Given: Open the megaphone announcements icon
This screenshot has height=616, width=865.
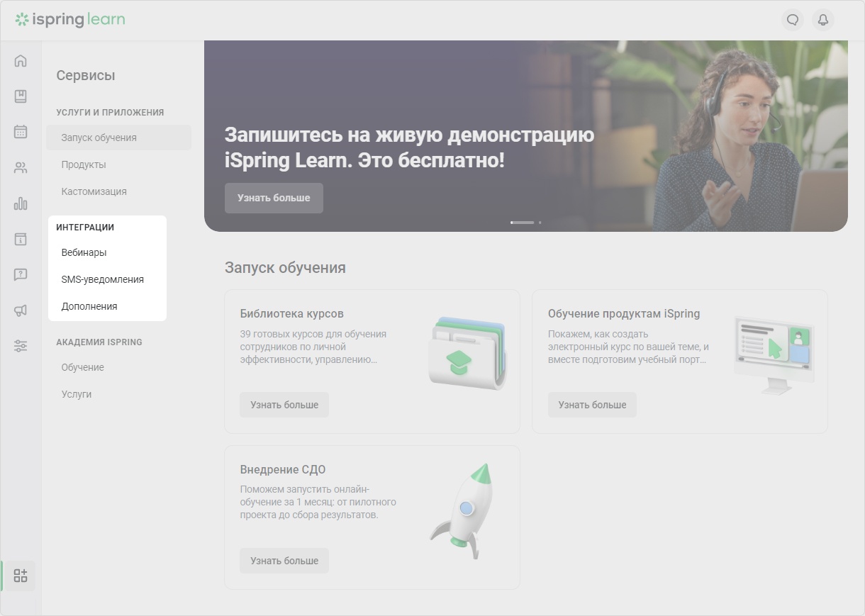Looking at the screenshot, I should tap(21, 310).
